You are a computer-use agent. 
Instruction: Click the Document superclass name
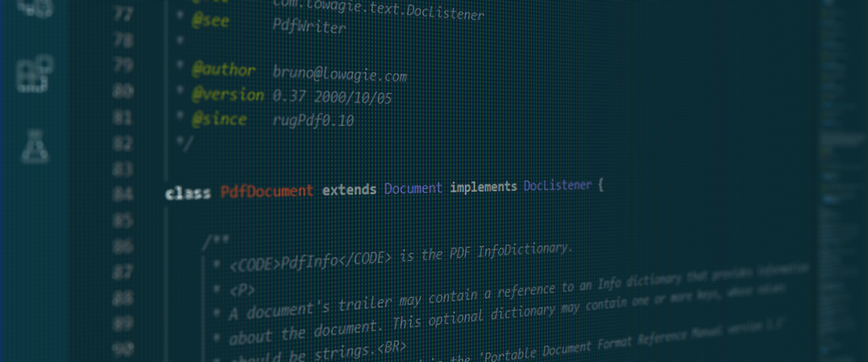[413, 188]
